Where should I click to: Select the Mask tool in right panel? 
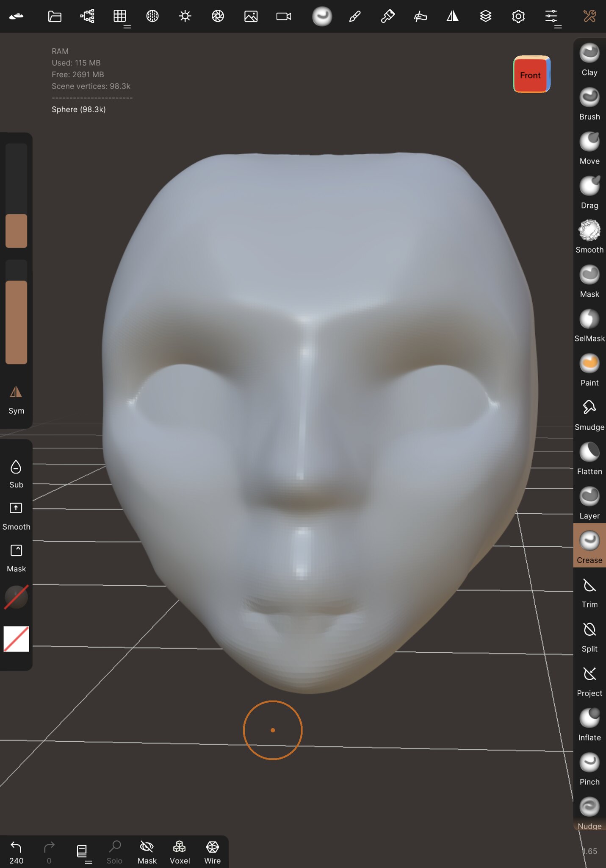point(589,282)
